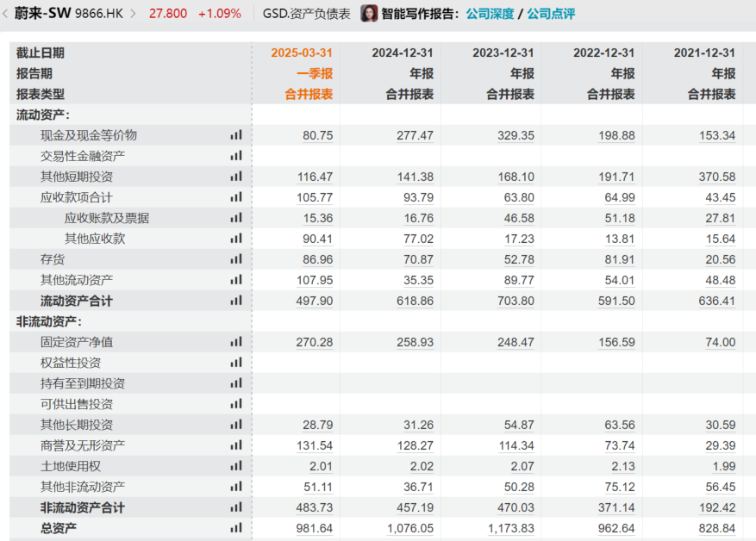This screenshot has height=541, width=756.
Task: Open chart icon for 应收款项合计 row
Action: pyautogui.click(x=236, y=197)
